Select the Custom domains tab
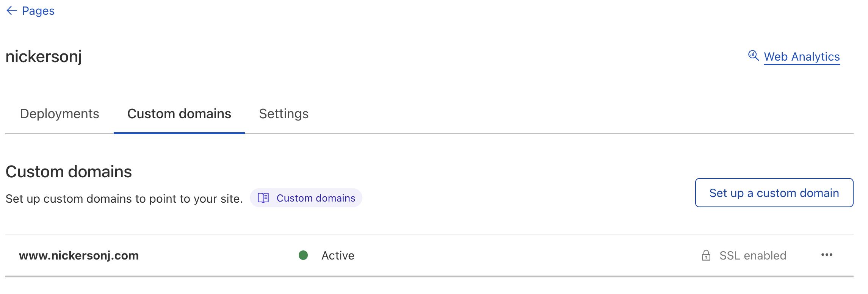Viewport: 868px width, 294px height. tap(179, 114)
